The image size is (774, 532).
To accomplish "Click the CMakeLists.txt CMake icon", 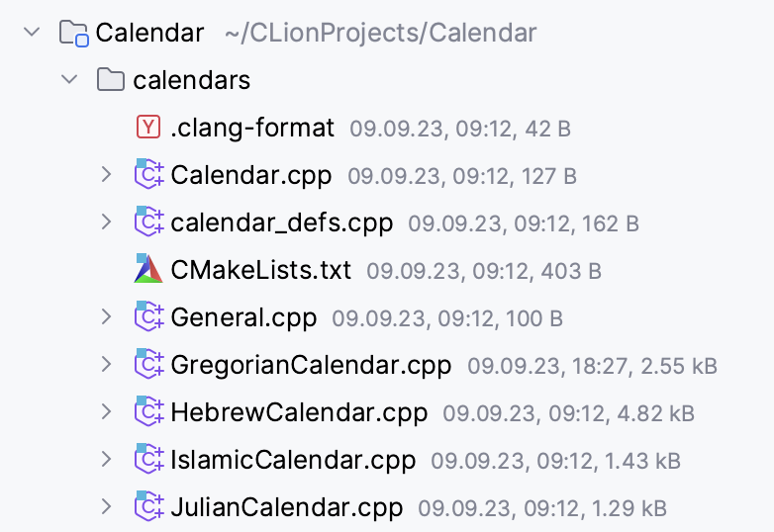I will click(x=147, y=270).
